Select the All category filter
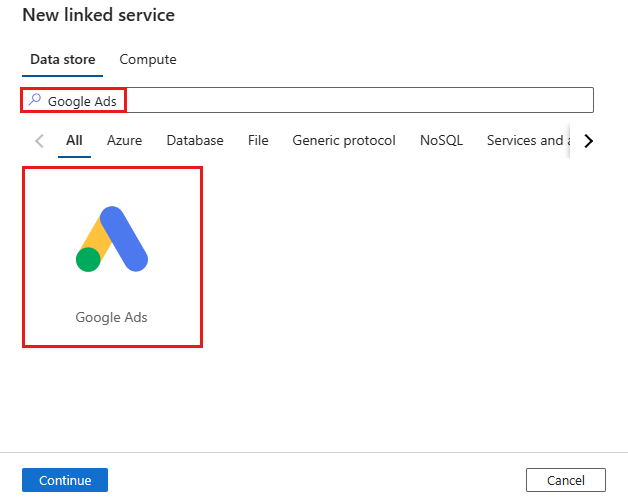 tap(74, 141)
